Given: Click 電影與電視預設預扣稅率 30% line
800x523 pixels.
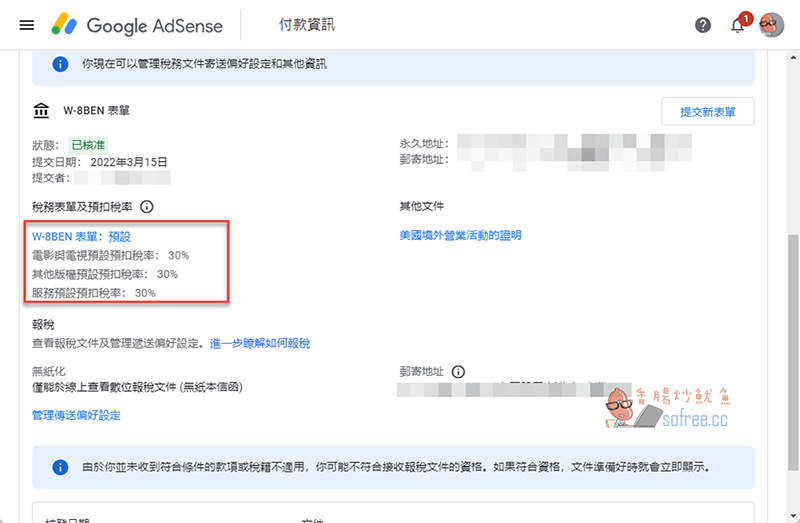Looking at the screenshot, I should tap(111, 256).
